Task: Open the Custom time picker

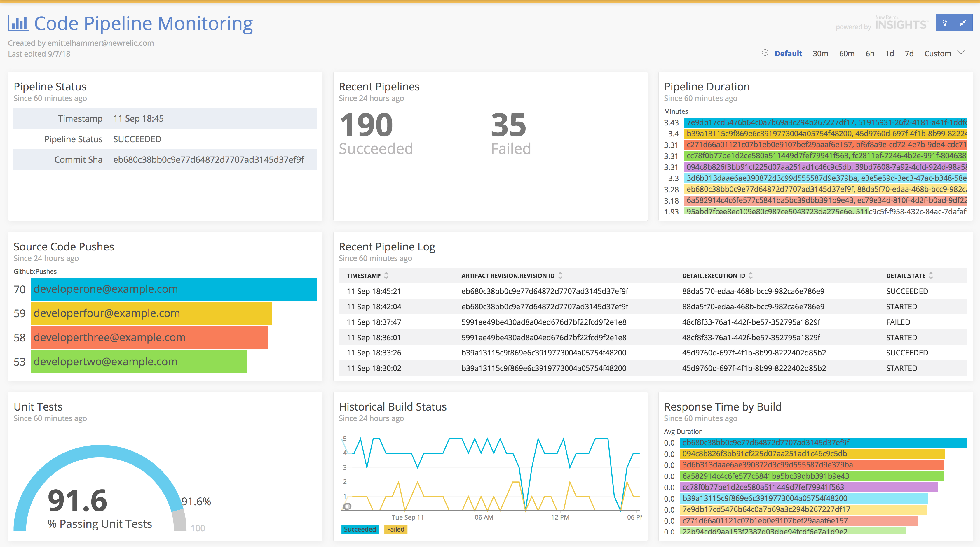Action: [937, 54]
